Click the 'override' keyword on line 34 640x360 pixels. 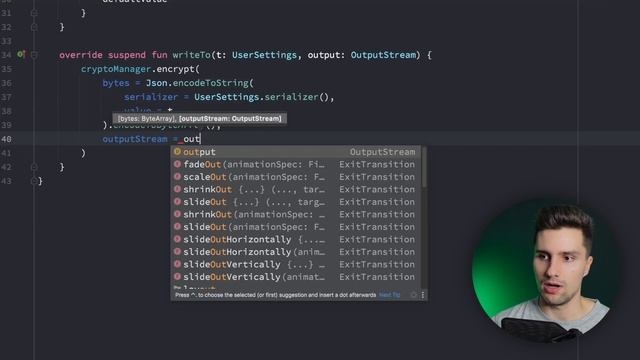[81, 55]
